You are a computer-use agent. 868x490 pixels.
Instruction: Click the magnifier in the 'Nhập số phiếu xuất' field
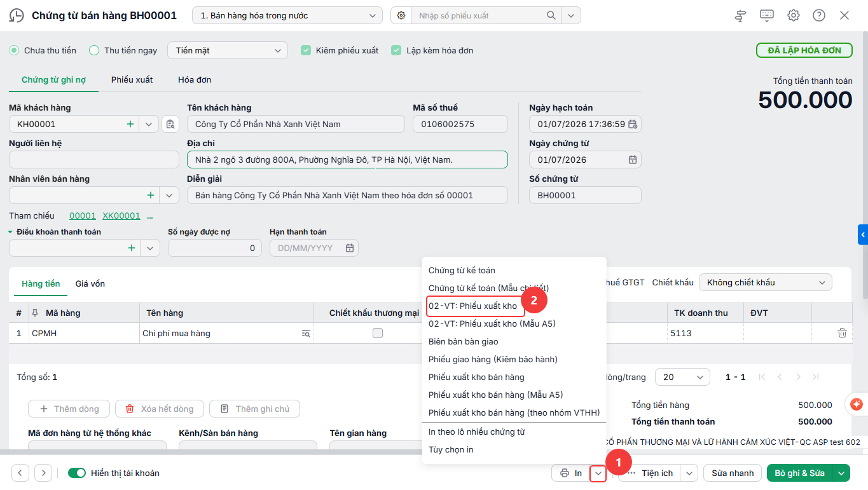click(551, 15)
